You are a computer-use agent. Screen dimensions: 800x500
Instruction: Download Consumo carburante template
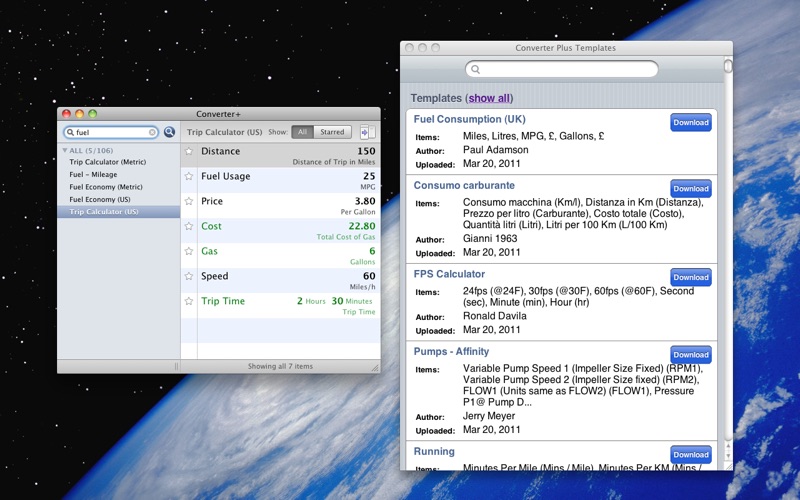[691, 189]
